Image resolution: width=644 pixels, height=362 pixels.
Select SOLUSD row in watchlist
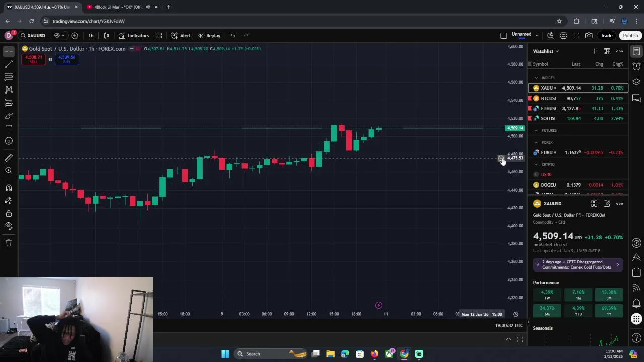tap(578, 118)
